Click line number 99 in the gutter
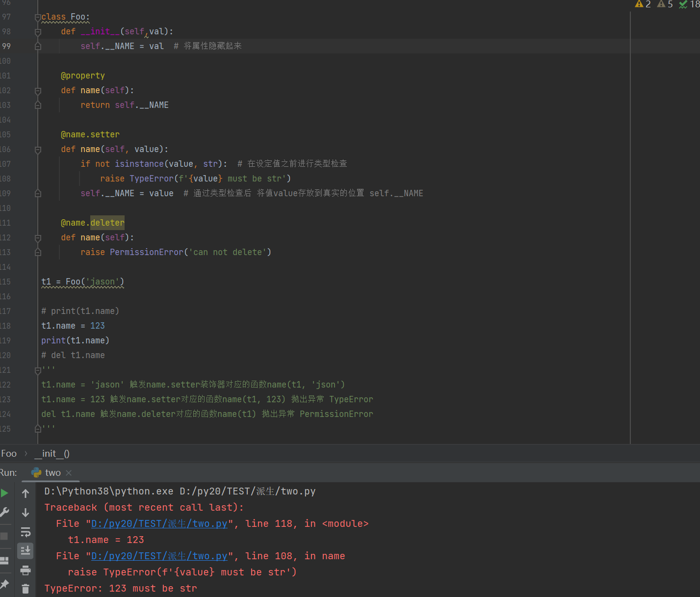 point(6,46)
